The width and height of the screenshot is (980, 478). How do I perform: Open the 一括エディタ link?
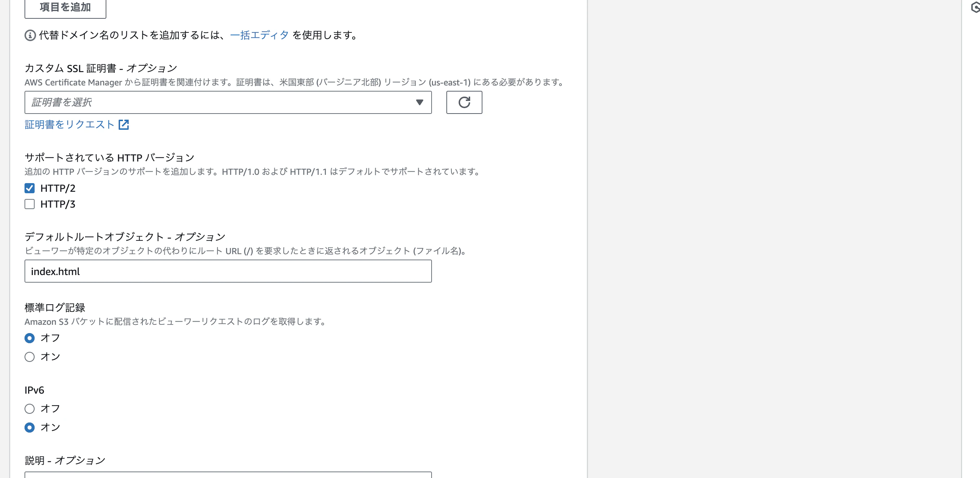point(260,35)
